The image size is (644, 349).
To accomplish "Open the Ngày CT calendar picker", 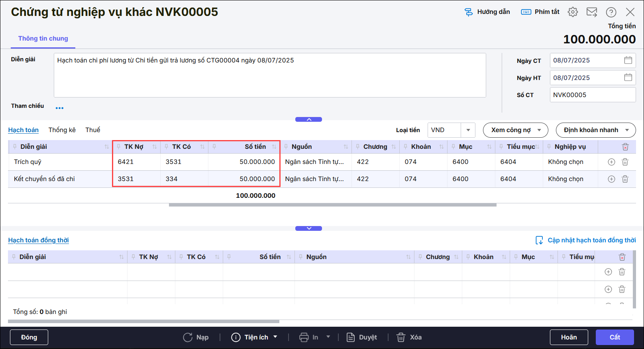I will click(x=628, y=60).
